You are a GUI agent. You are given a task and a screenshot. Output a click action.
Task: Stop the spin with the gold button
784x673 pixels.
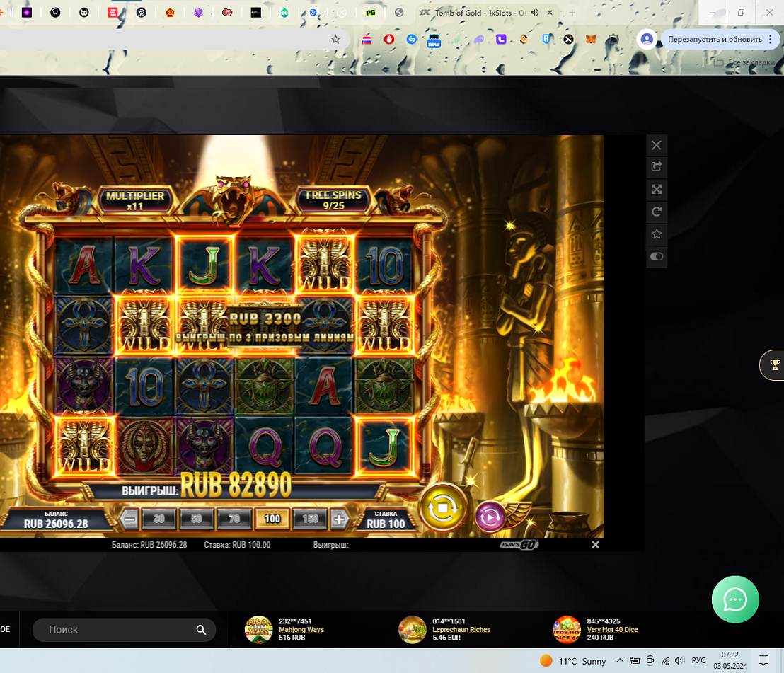click(x=442, y=508)
